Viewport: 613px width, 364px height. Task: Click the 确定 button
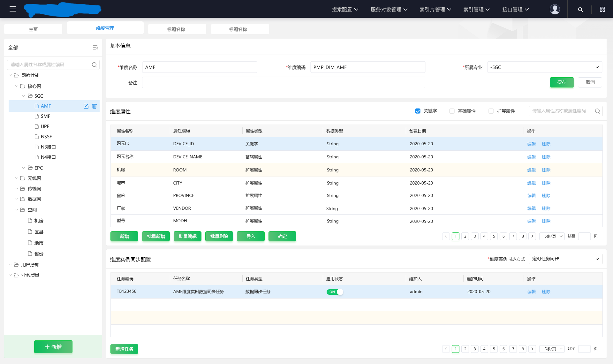tap(282, 236)
